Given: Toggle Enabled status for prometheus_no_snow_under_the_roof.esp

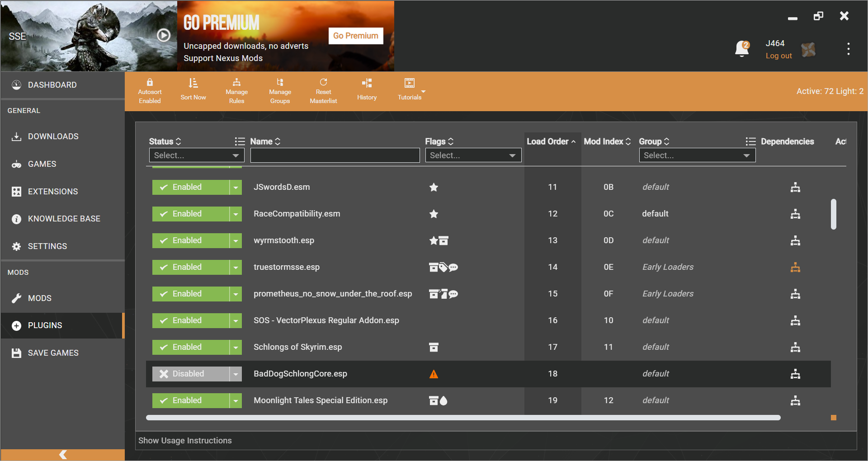Looking at the screenshot, I should point(190,294).
